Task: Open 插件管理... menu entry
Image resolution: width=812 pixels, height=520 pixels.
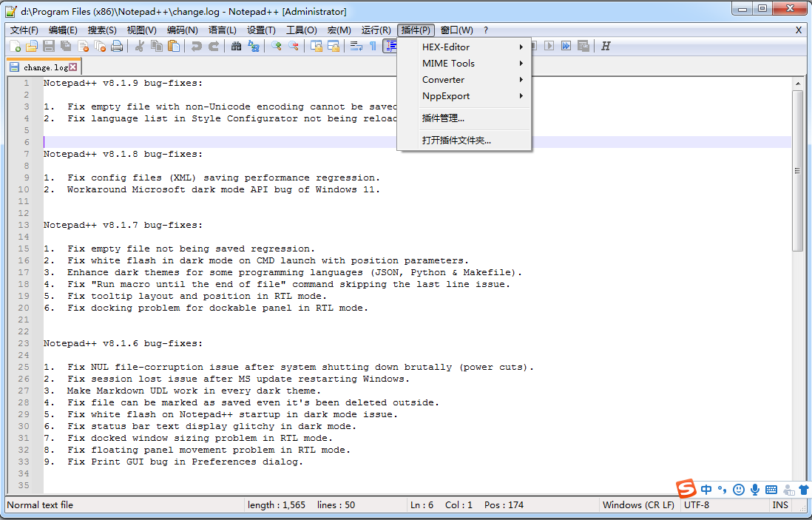Action: pyautogui.click(x=464, y=118)
